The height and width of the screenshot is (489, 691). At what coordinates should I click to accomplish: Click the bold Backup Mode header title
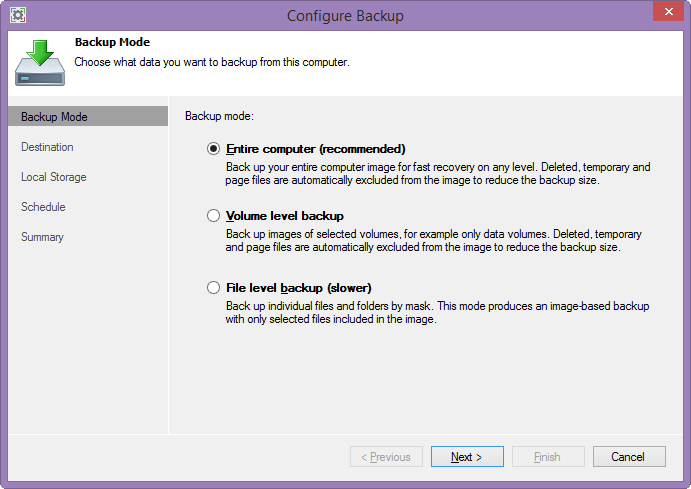(x=112, y=43)
